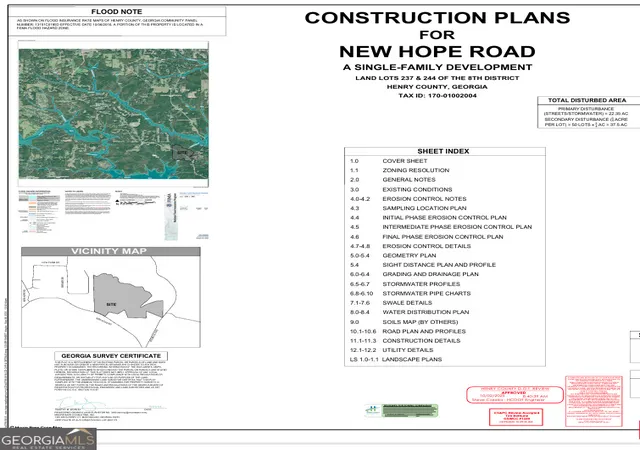Image resolution: width=640 pixels, height=450 pixels.
Task: Click the 1.0 Cover Sheet row
Action: point(389,161)
